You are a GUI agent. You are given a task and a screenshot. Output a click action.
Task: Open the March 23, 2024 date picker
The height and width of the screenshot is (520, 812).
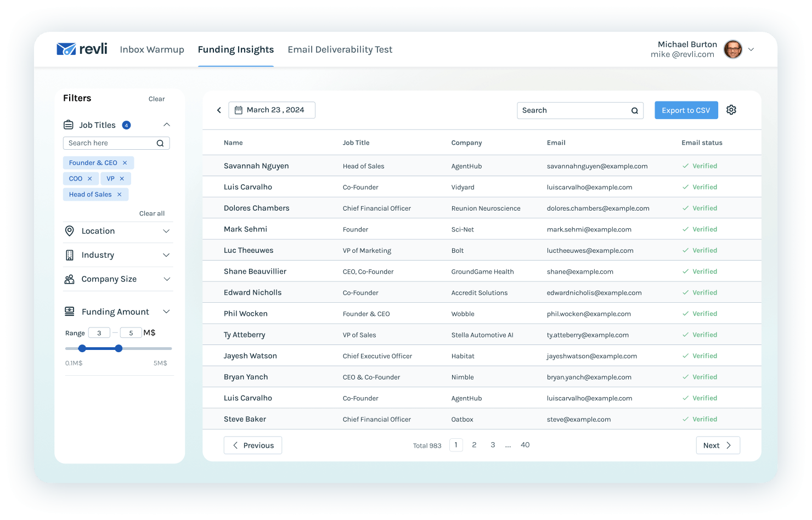[x=272, y=110]
